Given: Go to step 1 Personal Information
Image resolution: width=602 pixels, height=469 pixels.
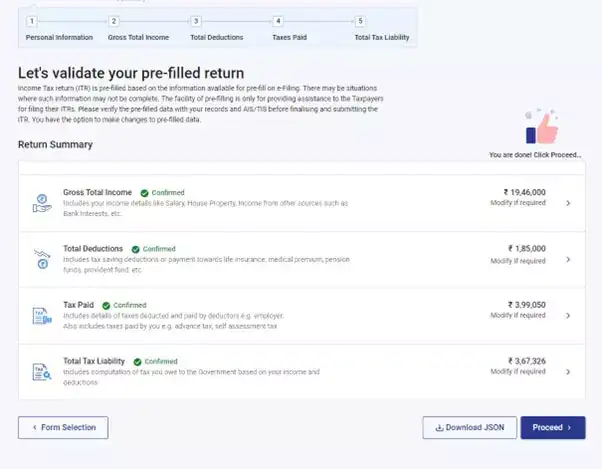Looking at the screenshot, I should tap(31, 21).
